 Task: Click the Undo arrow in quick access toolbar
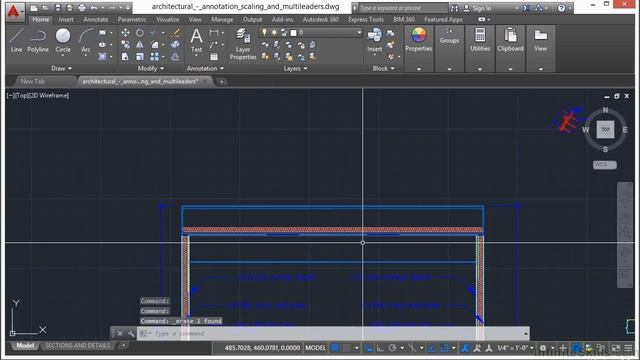[x=94, y=8]
